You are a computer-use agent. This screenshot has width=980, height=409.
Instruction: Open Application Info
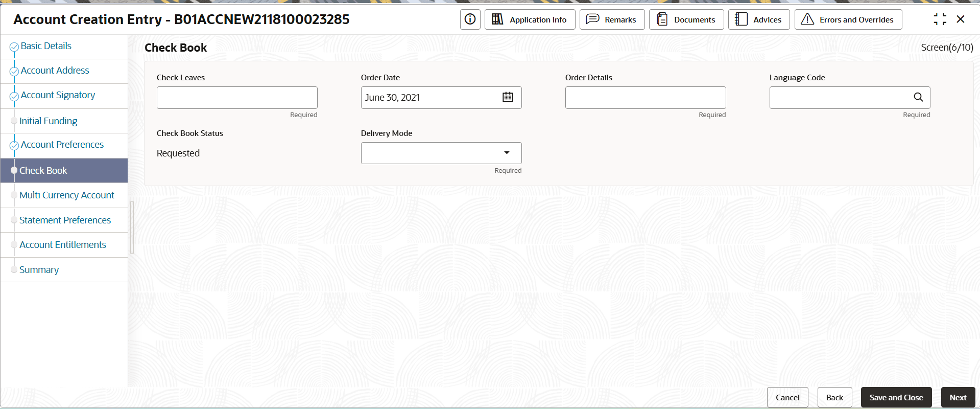(530, 19)
